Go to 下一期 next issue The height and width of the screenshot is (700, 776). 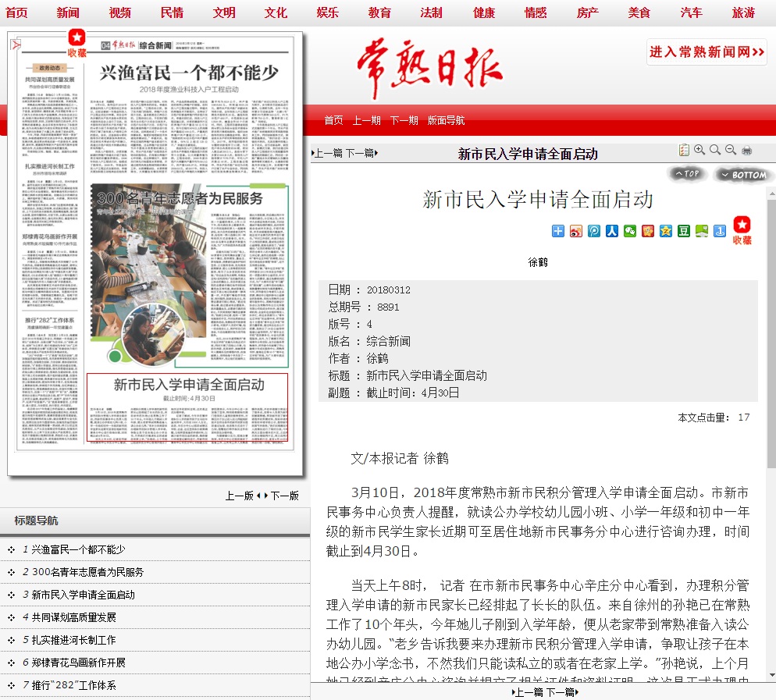[x=404, y=120]
